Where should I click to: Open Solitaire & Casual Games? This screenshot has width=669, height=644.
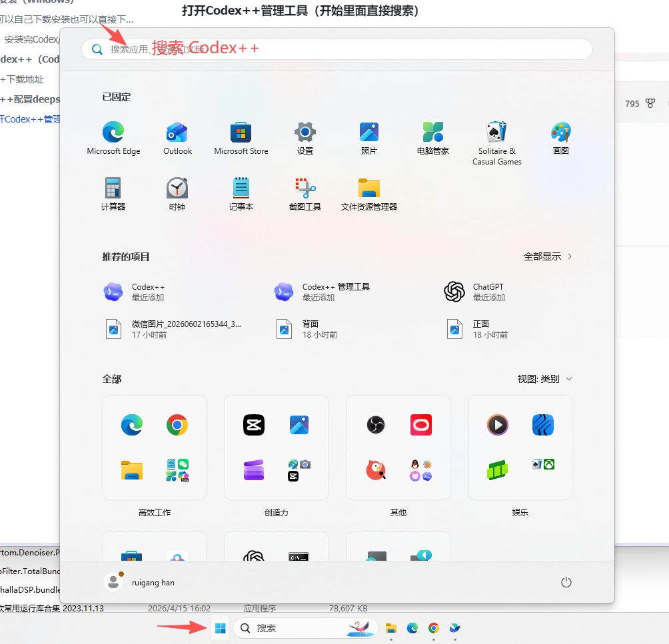click(x=497, y=143)
